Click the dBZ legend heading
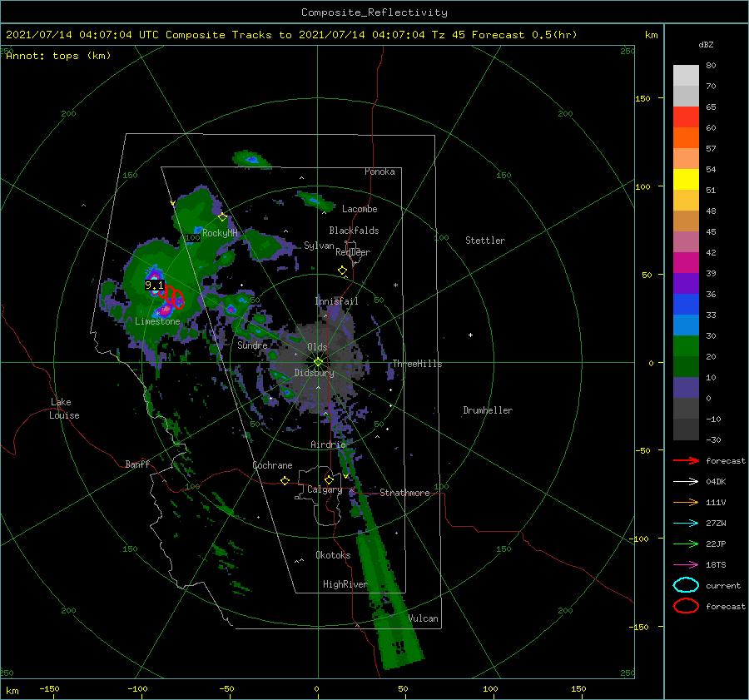 pos(706,45)
